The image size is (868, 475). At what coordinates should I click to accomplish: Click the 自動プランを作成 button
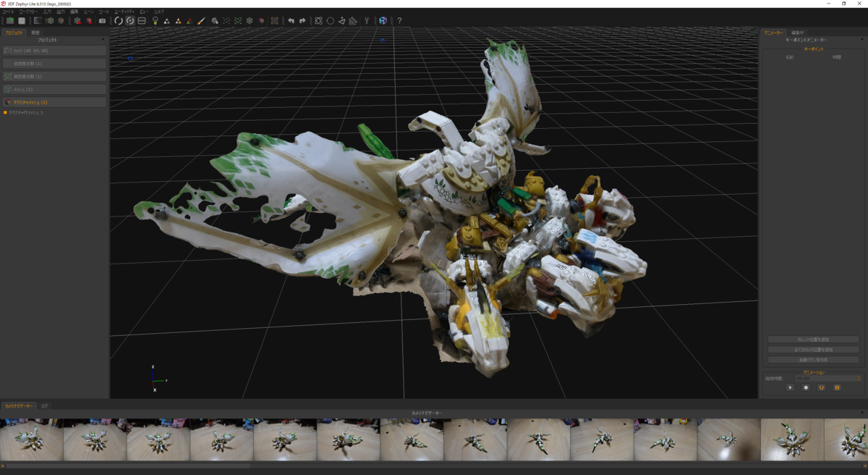click(x=813, y=360)
